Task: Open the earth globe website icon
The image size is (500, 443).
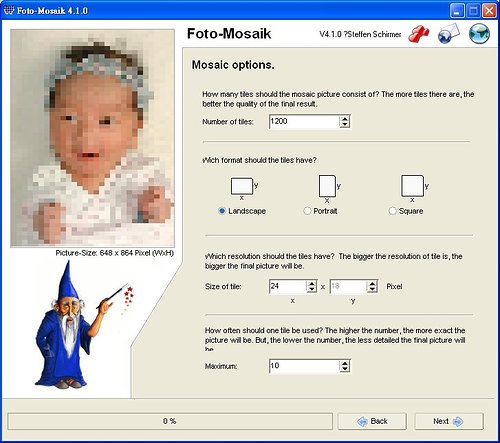Action: pyautogui.click(x=479, y=34)
